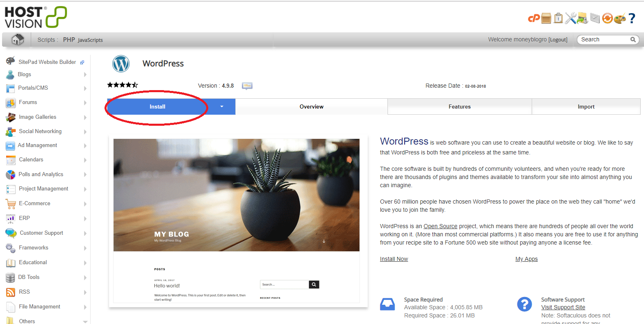The image size is (644, 324).
Task: Select PHP scripts in the navbar
Action: coord(69,40)
